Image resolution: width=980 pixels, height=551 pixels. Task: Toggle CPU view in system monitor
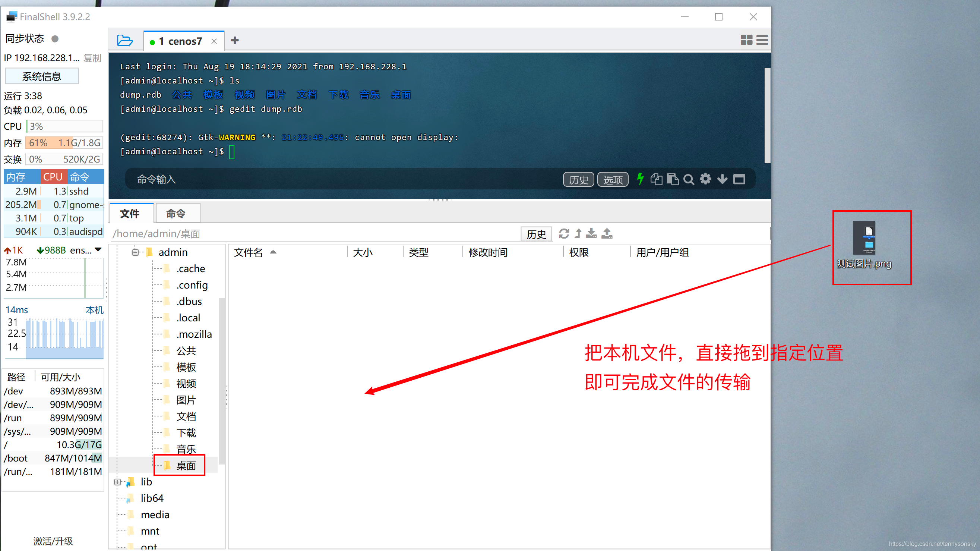[x=53, y=177]
